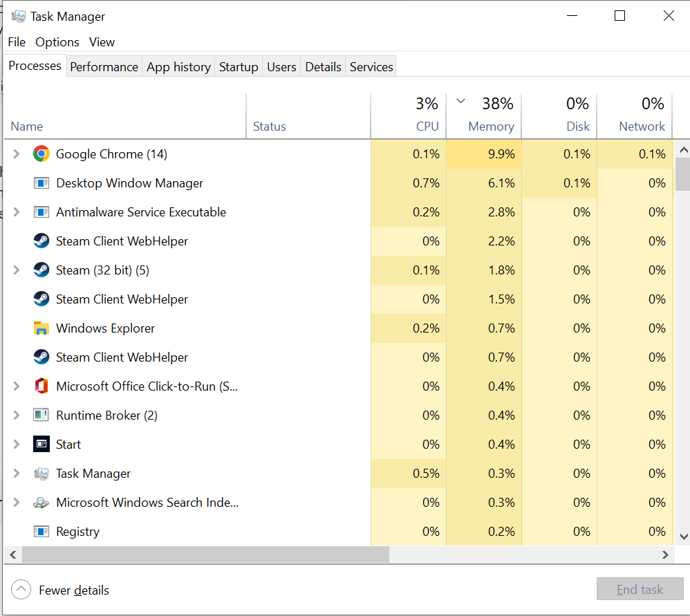Expand the Microsoft Windows Search Indexer group
The height and width of the screenshot is (616, 690).
17,503
